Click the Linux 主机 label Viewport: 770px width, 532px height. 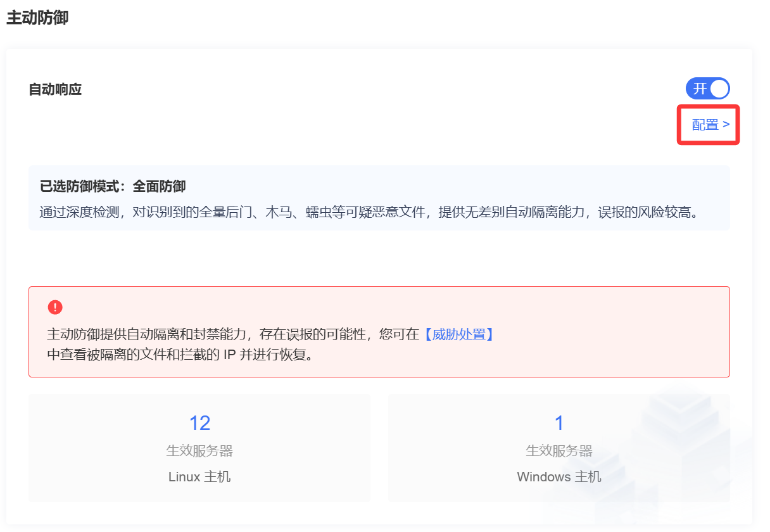click(x=199, y=477)
